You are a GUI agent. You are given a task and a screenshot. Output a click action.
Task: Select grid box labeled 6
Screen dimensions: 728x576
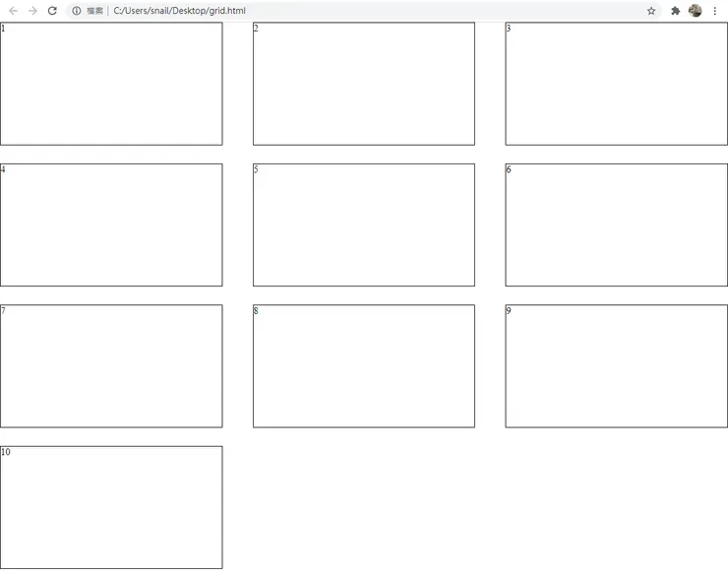[x=617, y=224]
